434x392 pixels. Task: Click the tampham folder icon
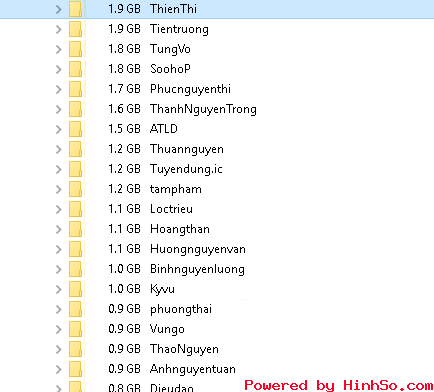[76, 189]
